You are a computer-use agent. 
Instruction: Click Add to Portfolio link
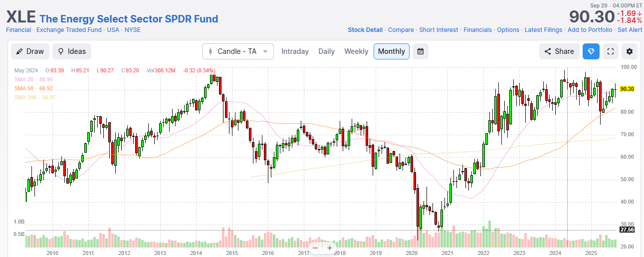click(590, 30)
